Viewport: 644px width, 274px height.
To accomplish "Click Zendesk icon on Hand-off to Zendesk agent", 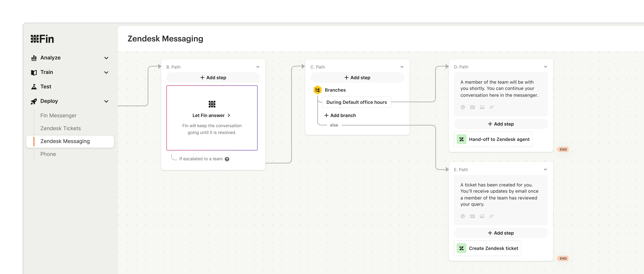I will click(x=461, y=139).
